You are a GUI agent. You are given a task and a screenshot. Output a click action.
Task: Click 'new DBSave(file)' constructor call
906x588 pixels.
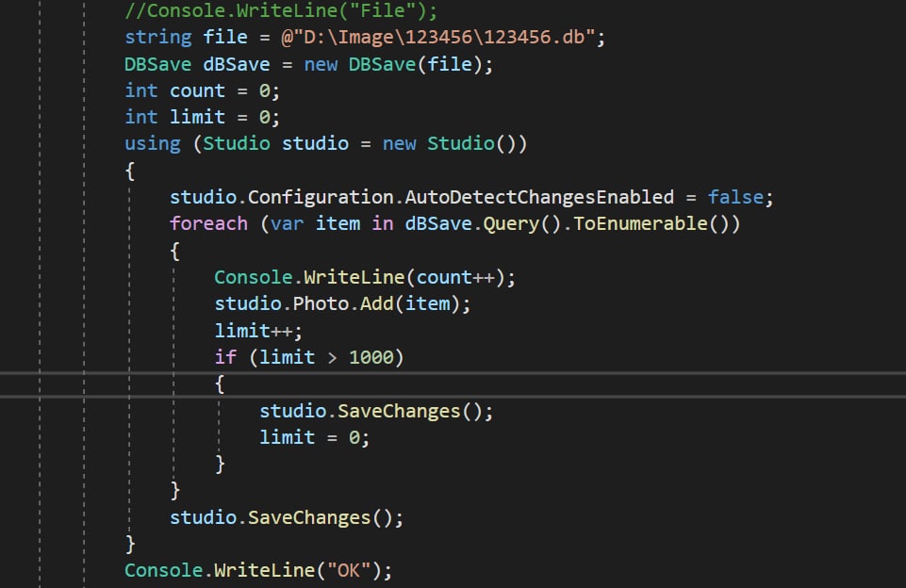click(394, 64)
